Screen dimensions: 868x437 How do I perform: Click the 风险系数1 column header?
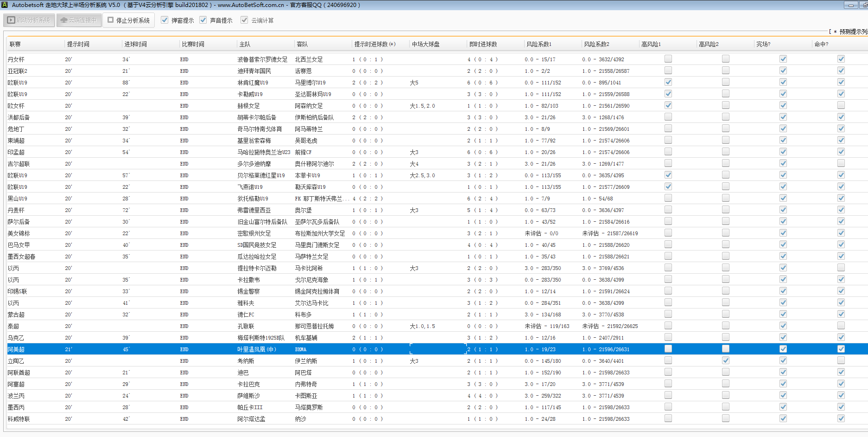click(539, 45)
